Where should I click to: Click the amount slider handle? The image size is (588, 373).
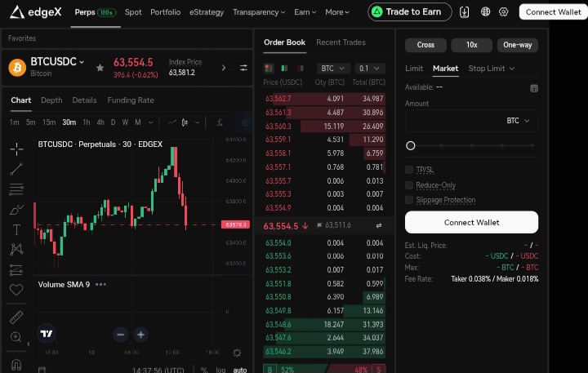[x=411, y=145]
